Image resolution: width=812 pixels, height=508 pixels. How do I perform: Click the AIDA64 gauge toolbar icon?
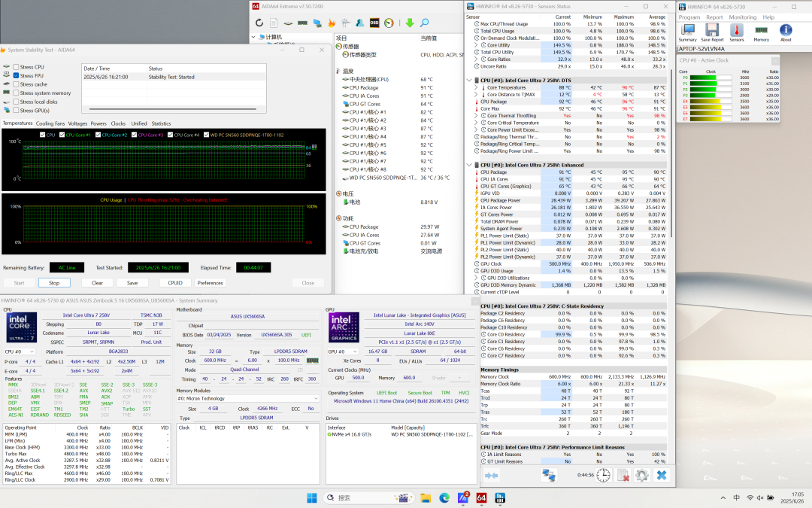[389, 23]
